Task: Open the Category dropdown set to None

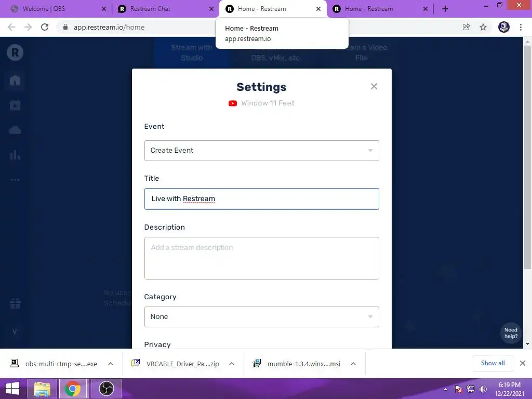Action: point(262,317)
